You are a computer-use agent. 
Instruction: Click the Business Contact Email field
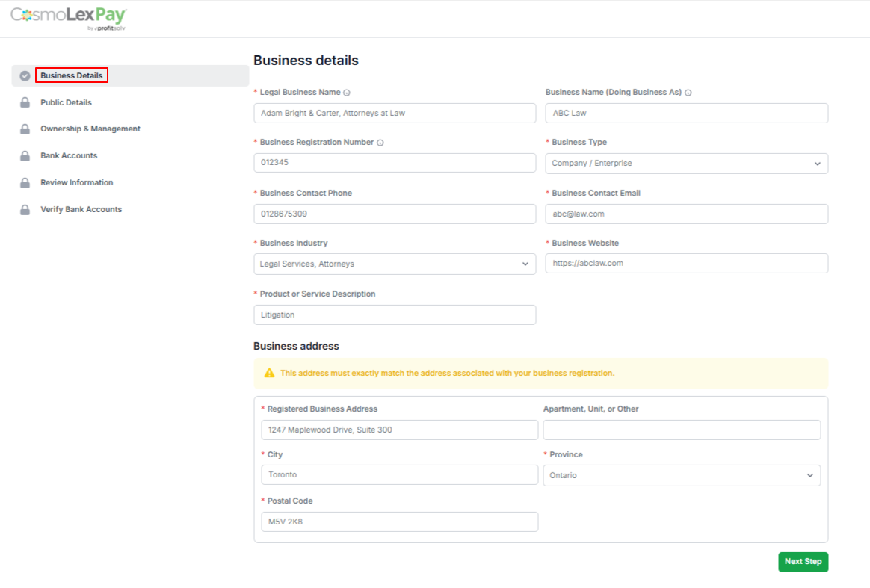686,214
